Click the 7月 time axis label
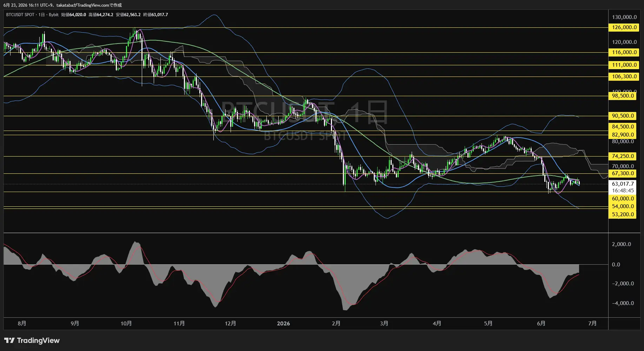 [592, 323]
